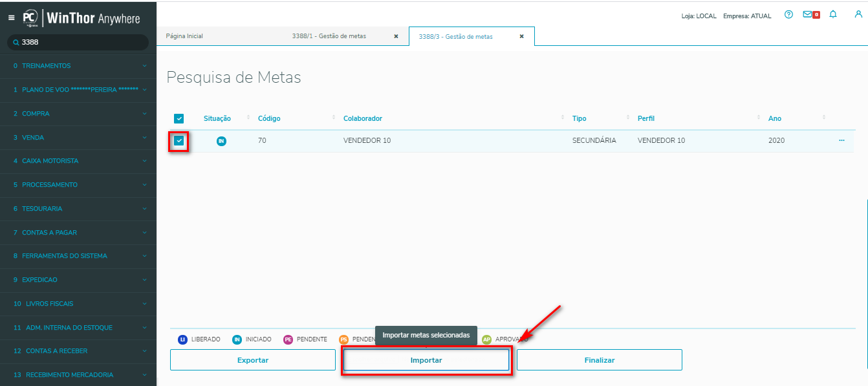Image resolution: width=868 pixels, height=386 pixels.
Task: Open the three-dot menu for VENDEDOR 10 row
Action: pos(841,140)
